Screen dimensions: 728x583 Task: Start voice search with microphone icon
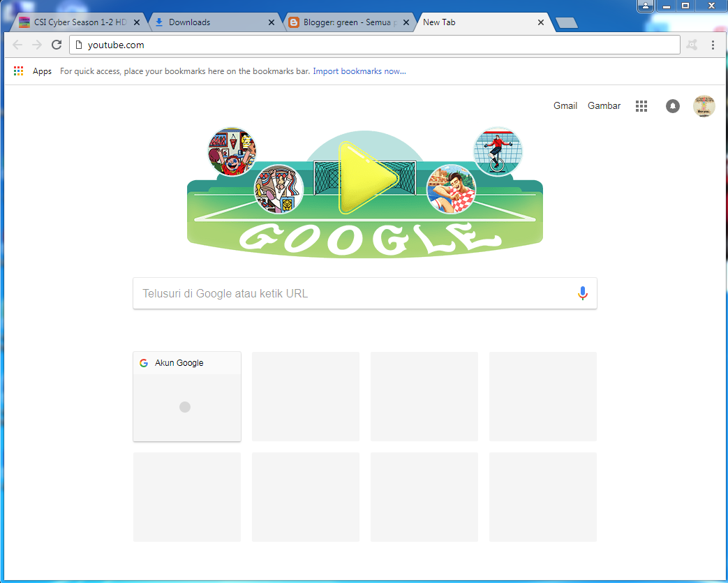[x=582, y=293]
